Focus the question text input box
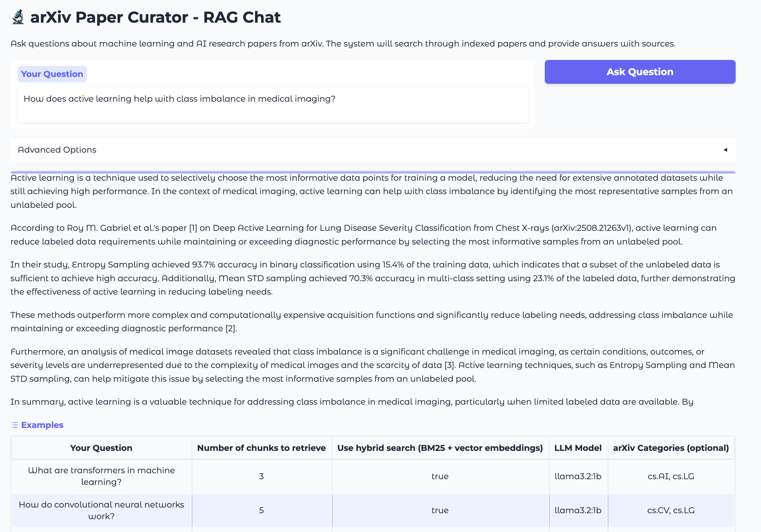The image size is (761, 532). click(x=273, y=105)
